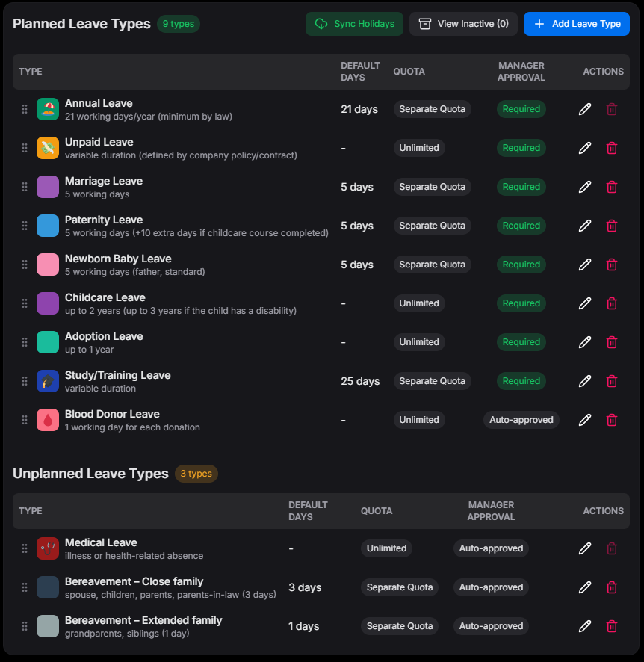
Task: Click the Separate Quota tag for Study/Training Leave
Action: [432, 381]
